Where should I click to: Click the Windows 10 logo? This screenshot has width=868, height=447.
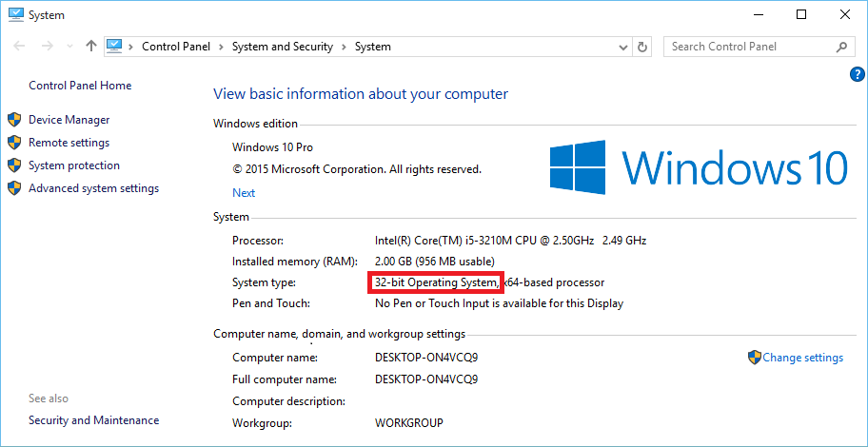699,166
